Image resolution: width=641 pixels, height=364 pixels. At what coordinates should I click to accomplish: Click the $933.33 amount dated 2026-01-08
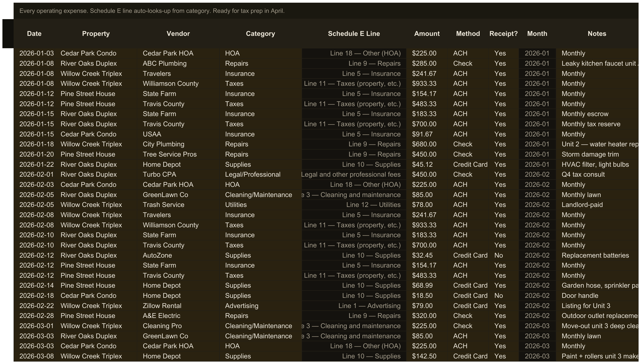pos(427,84)
